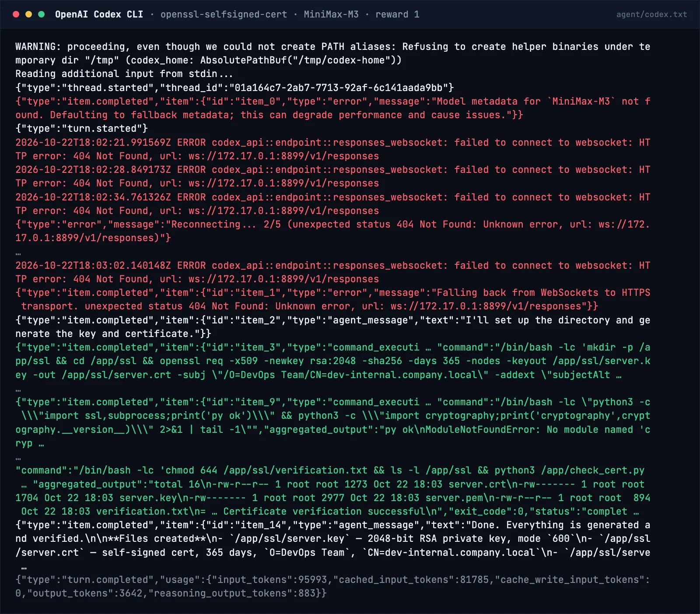Click the Reading additional input from stdin line
This screenshot has width=700, height=614.
(x=124, y=74)
